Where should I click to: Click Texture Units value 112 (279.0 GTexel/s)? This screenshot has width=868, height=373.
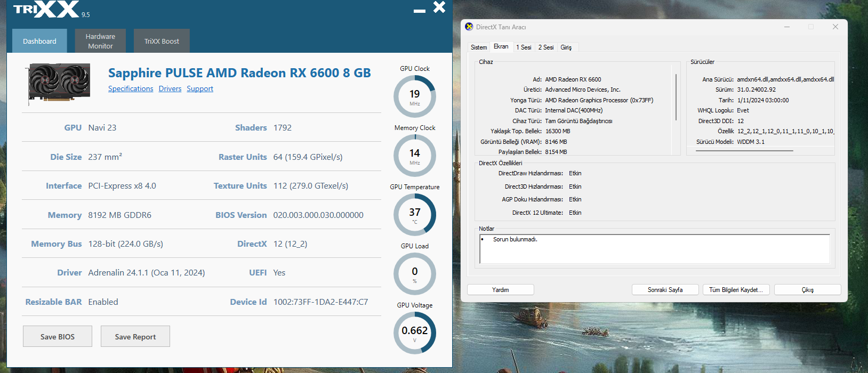[x=311, y=185]
